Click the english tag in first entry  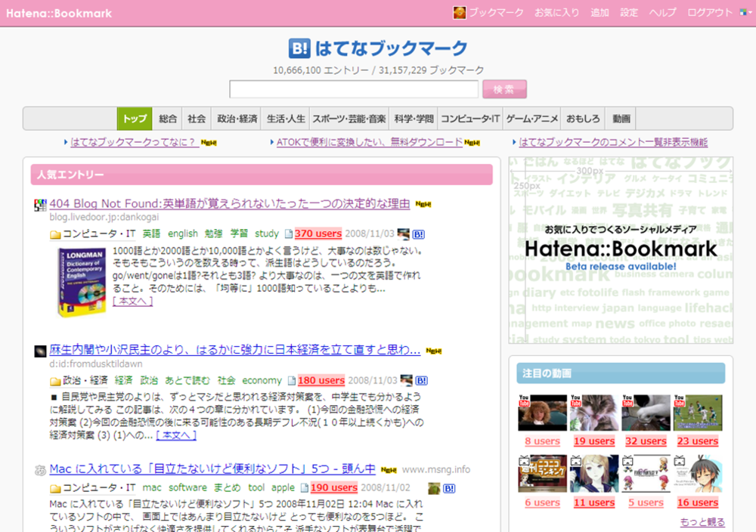pos(183,234)
